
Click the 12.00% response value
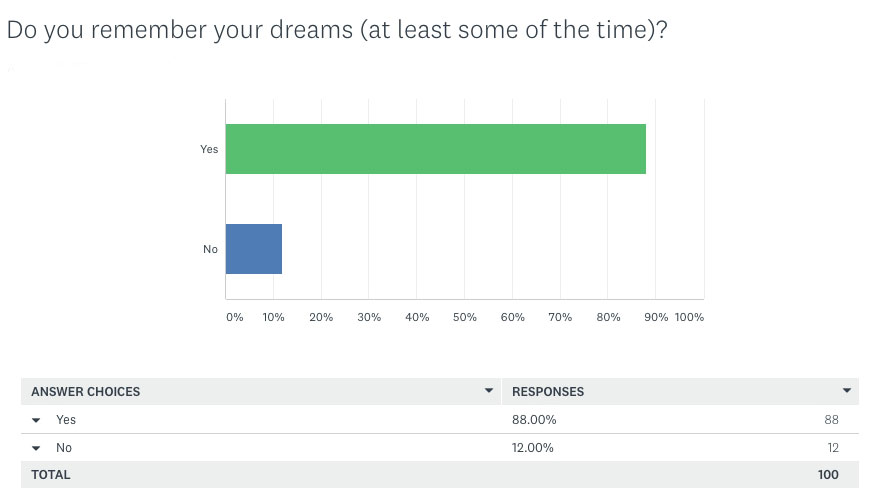(x=533, y=448)
